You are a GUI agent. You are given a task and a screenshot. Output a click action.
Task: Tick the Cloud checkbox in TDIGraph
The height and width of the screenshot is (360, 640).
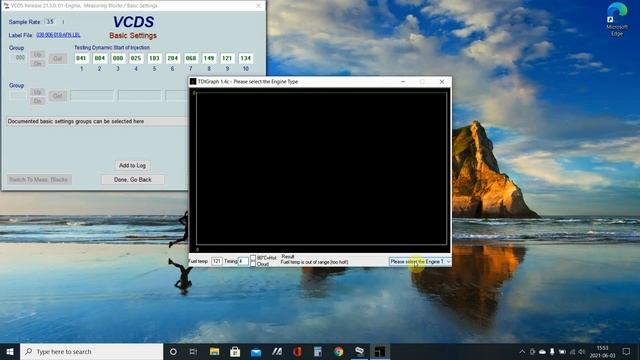pos(253,264)
